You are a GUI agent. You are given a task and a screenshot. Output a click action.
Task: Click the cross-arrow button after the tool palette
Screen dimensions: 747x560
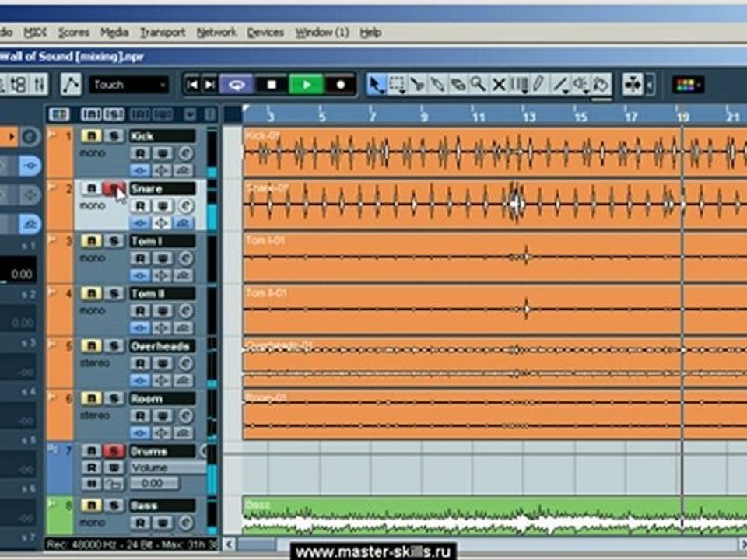pos(633,85)
